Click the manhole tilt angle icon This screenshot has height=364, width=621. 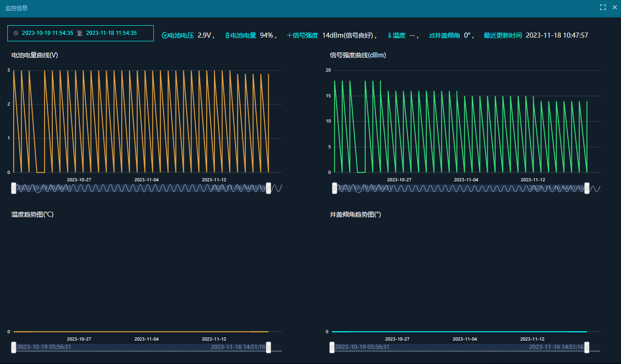click(x=432, y=35)
